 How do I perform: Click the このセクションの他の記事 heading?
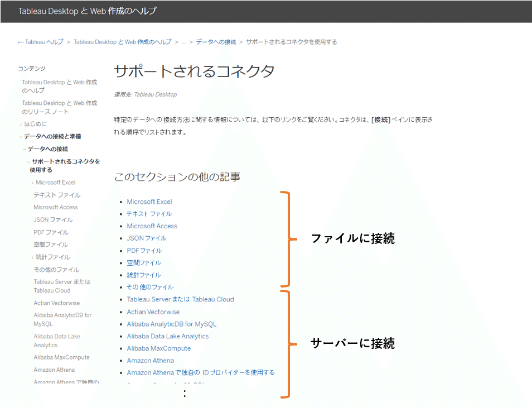tap(177, 177)
